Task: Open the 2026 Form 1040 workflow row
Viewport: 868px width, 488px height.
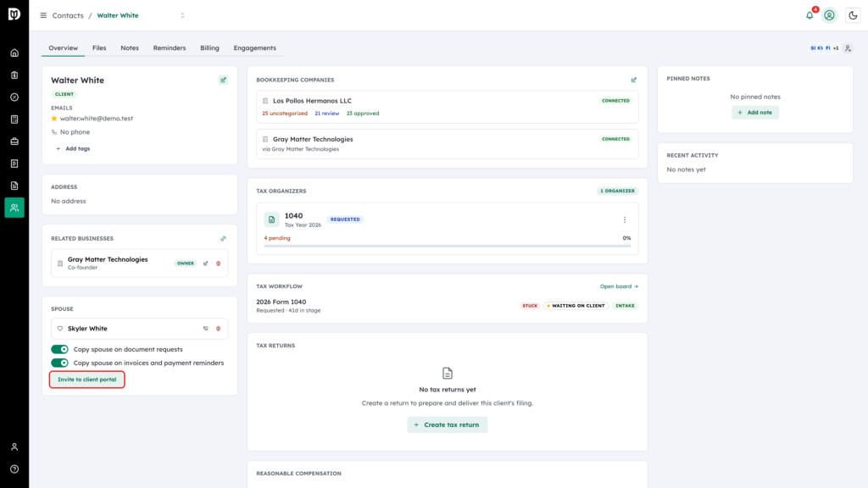Action: [448, 306]
